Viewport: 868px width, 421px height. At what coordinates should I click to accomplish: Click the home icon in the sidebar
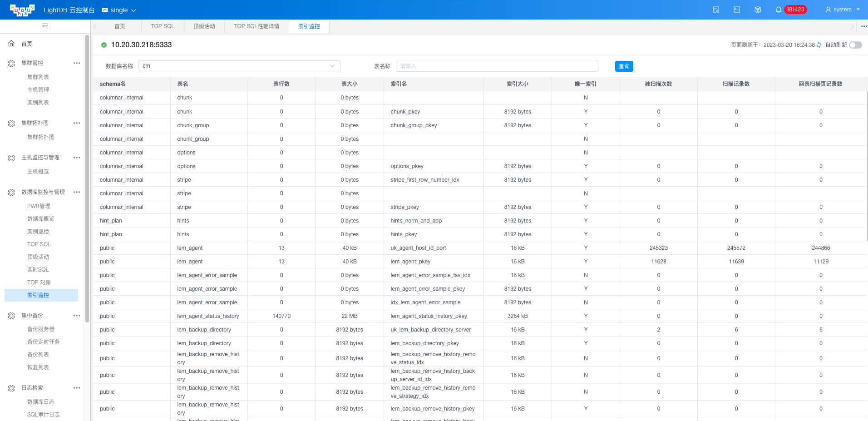pos(11,44)
